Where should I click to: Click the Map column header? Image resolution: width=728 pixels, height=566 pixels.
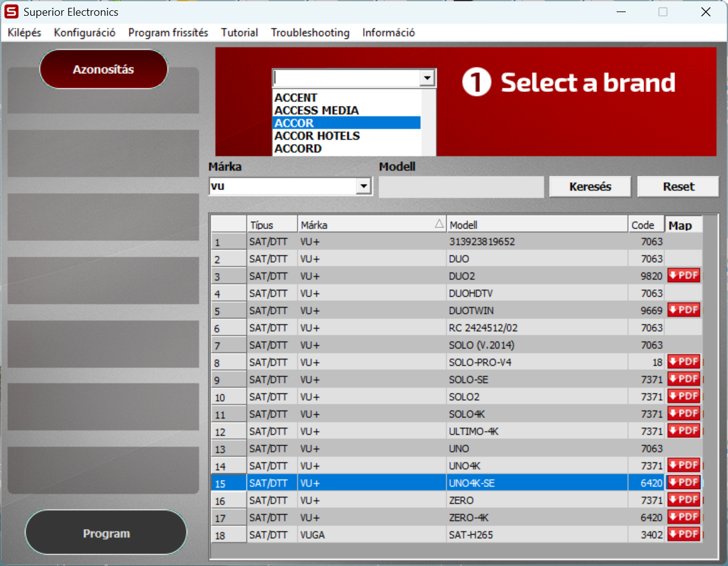[684, 225]
